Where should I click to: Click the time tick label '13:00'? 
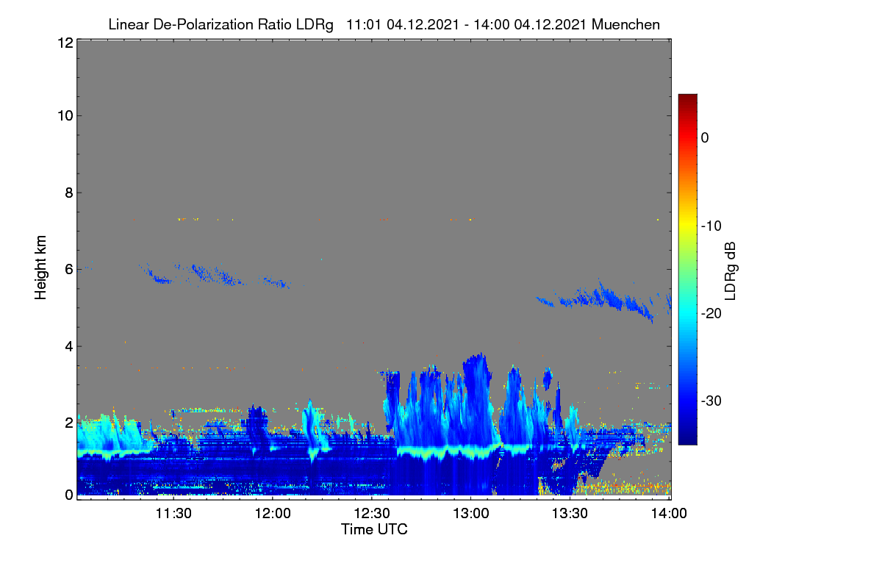(471, 513)
